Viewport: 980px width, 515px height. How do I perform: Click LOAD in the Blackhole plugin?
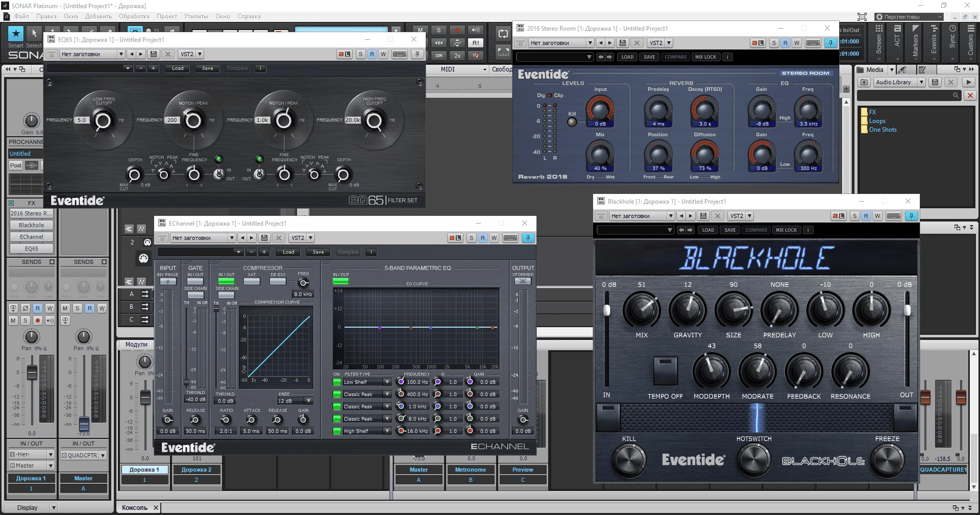708,230
